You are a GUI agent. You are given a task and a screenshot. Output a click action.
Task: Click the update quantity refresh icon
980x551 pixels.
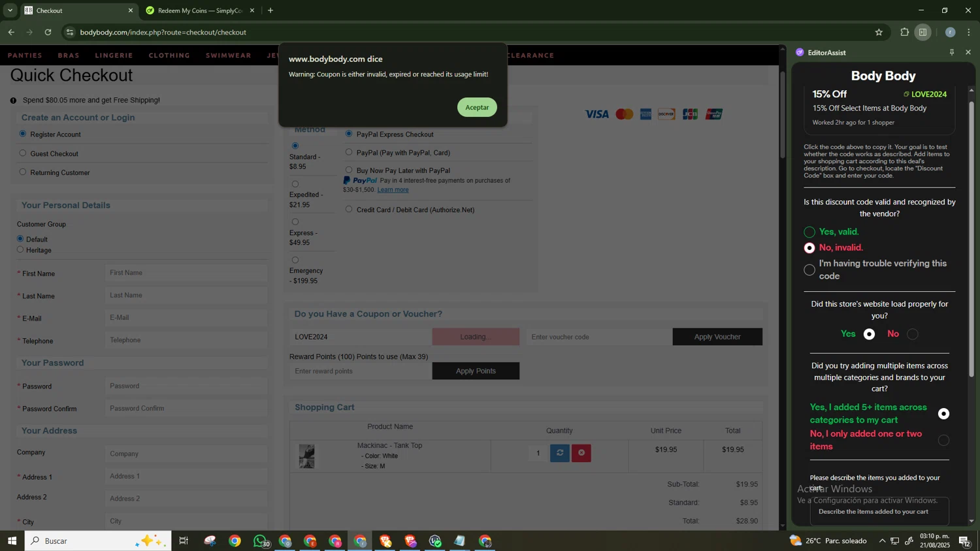tap(560, 452)
